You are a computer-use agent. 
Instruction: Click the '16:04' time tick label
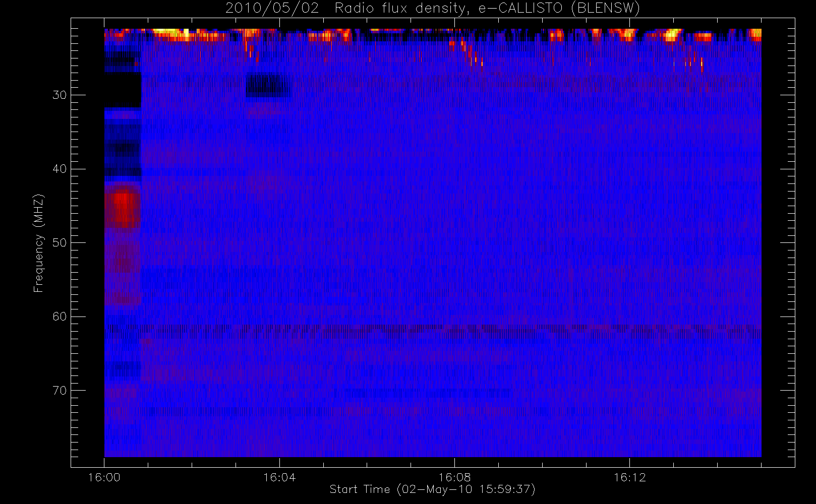tap(279, 477)
